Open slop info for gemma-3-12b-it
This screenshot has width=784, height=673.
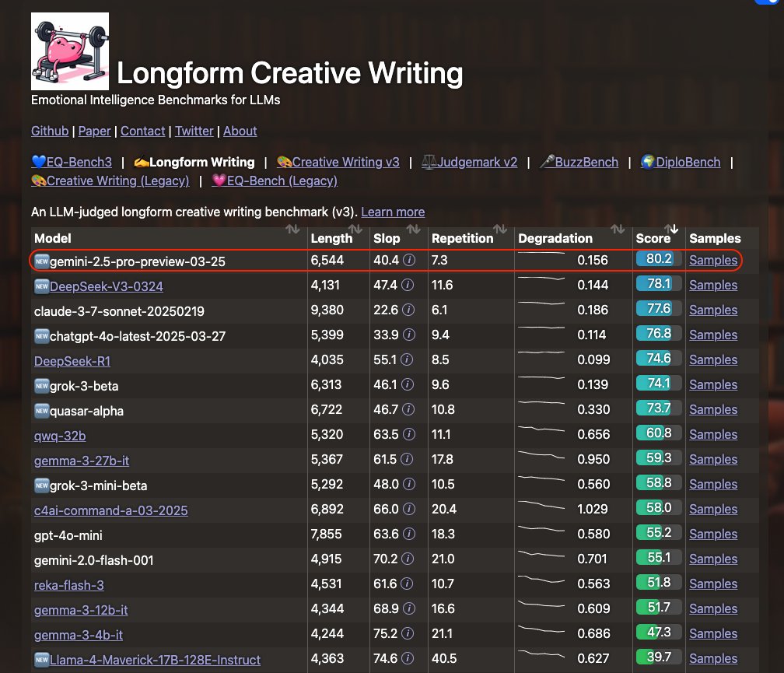[409, 608]
